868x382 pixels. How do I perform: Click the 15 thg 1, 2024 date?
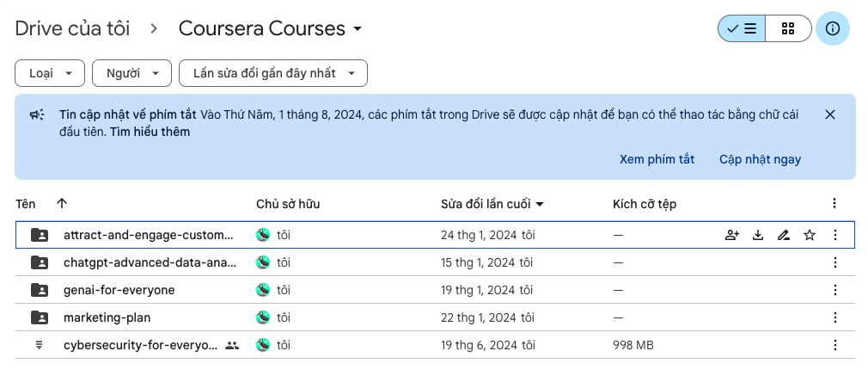pos(478,262)
